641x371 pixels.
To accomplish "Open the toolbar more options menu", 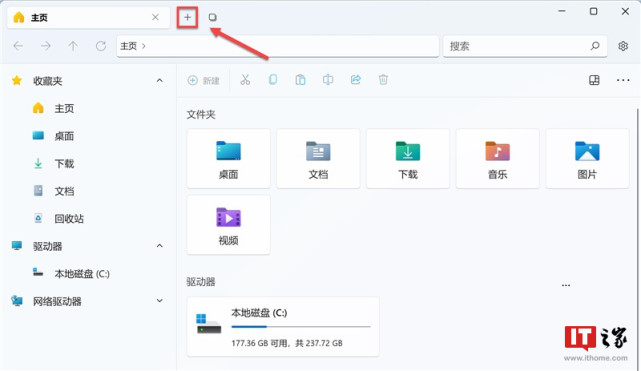I will point(623,80).
